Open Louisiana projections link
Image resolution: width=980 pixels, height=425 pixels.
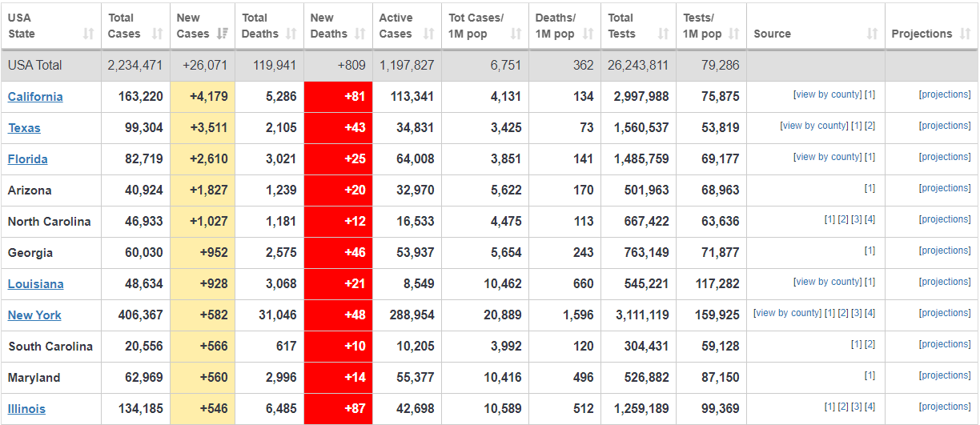945,282
